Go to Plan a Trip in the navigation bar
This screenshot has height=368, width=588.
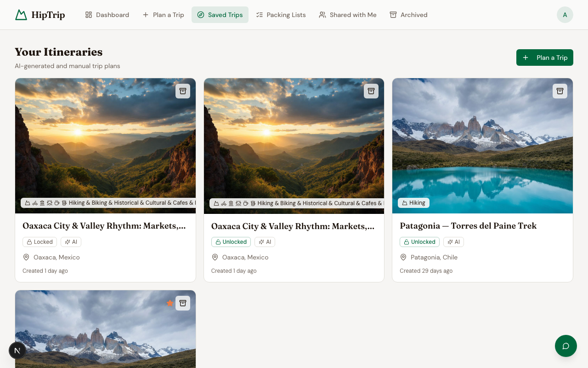(x=163, y=15)
